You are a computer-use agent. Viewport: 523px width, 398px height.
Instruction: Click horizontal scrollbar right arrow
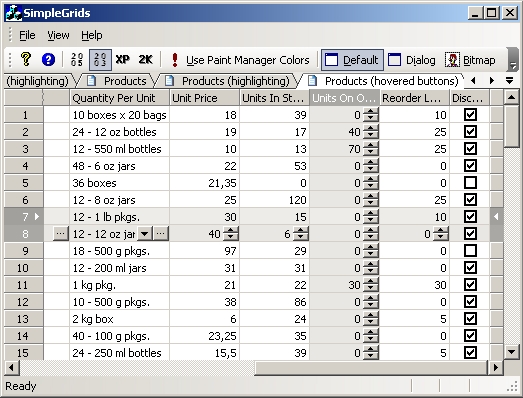(496, 367)
